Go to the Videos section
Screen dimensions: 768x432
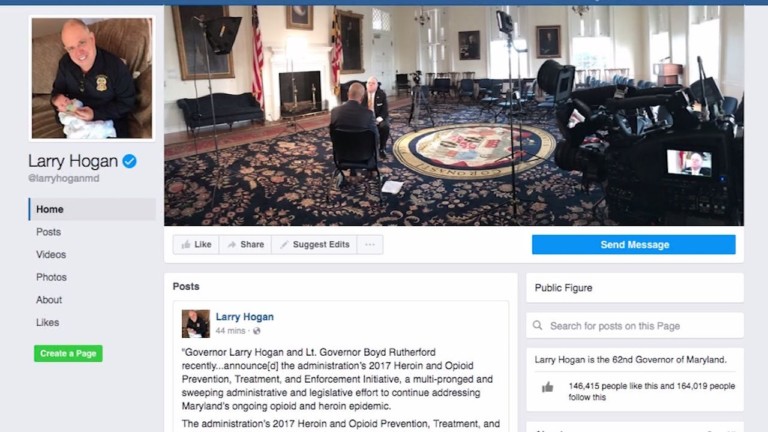pyautogui.click(x=51, y=254)
